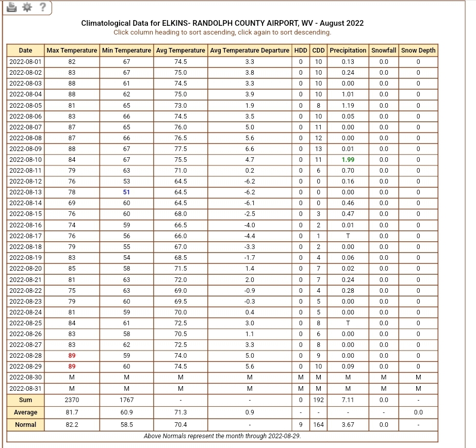Click 0.09 precipitation on 2022-08-29
476x448 pixels.
[x=348, y=367]
